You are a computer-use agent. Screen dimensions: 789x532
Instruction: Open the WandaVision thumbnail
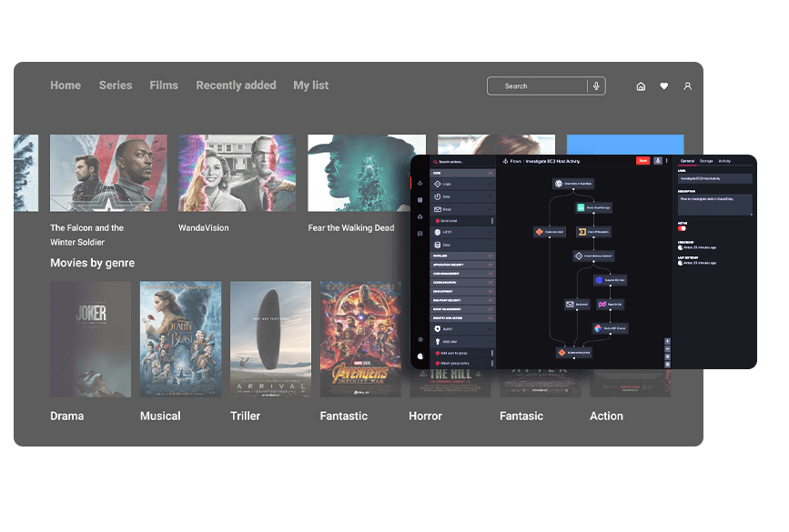237,173
